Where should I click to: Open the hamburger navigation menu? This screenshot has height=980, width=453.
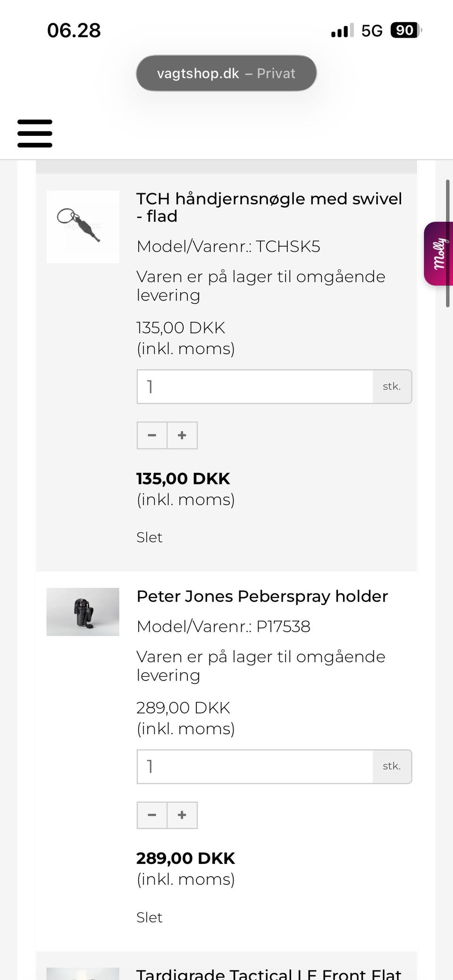pos(35,133)
